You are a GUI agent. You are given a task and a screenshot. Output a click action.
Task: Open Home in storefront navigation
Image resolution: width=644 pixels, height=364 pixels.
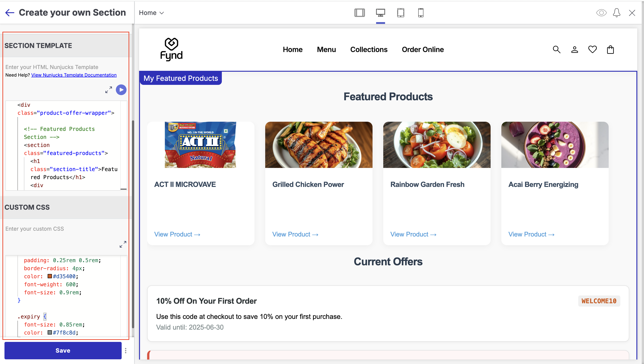point(292,50)
